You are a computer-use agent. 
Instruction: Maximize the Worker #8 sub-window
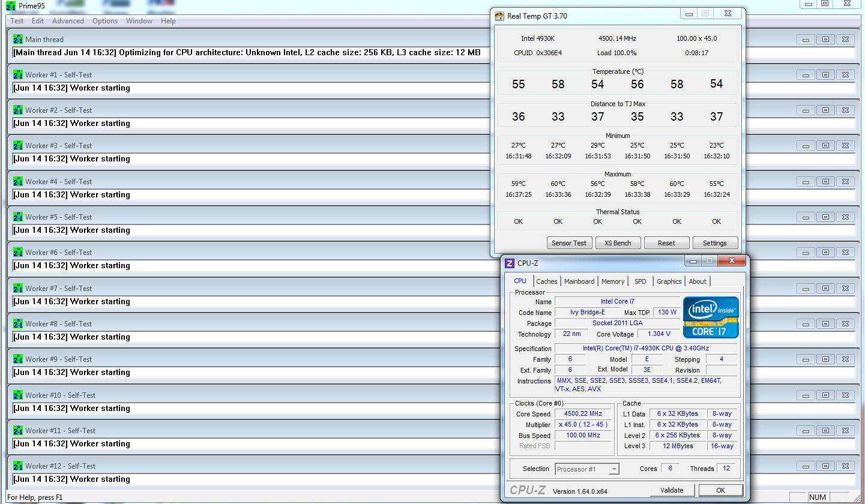[x=825, y=324]
